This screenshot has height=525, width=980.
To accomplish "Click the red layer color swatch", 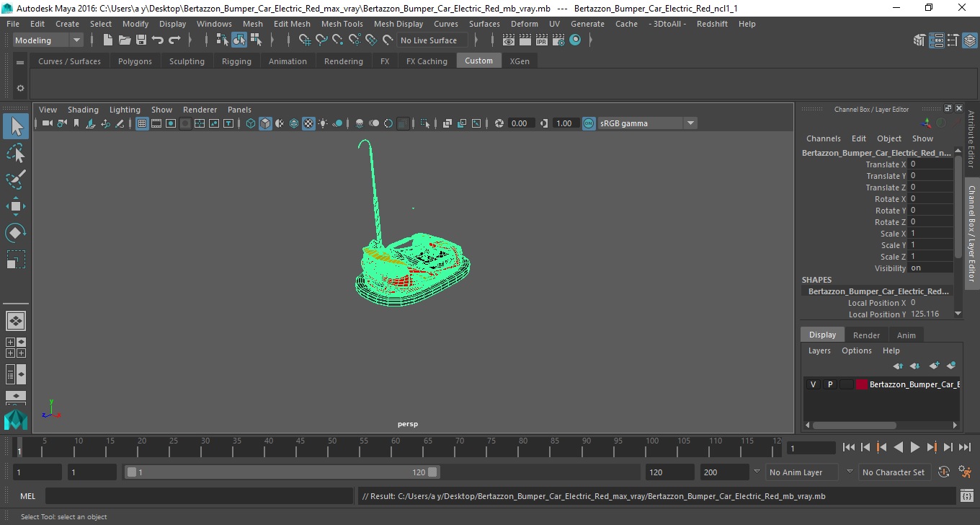I will click(862, 384).
